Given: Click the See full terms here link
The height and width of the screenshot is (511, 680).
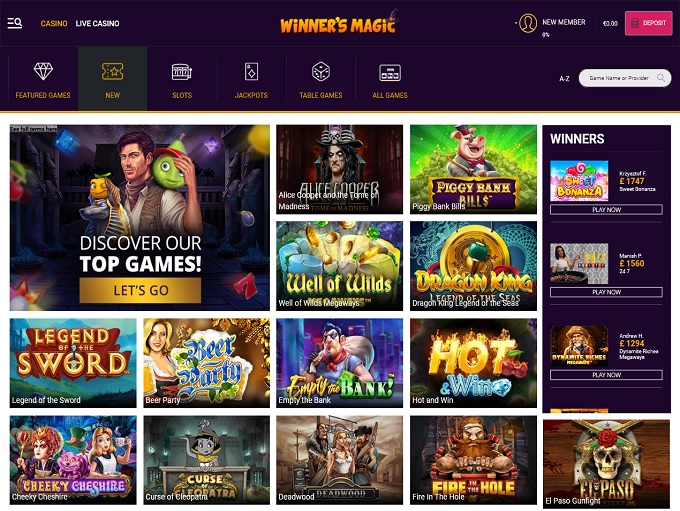Looking at the screenshot, I should 33,129.
